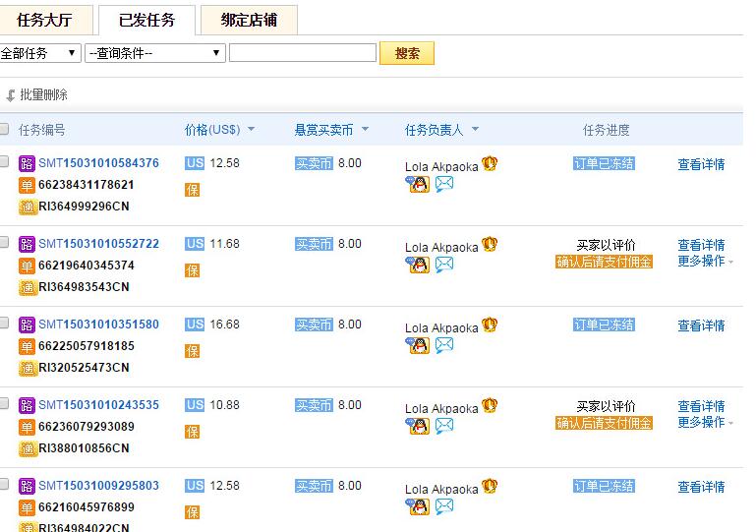Open task link SMT15031009295803
Screen dimensions: 756x532
(x=99, y=485)
